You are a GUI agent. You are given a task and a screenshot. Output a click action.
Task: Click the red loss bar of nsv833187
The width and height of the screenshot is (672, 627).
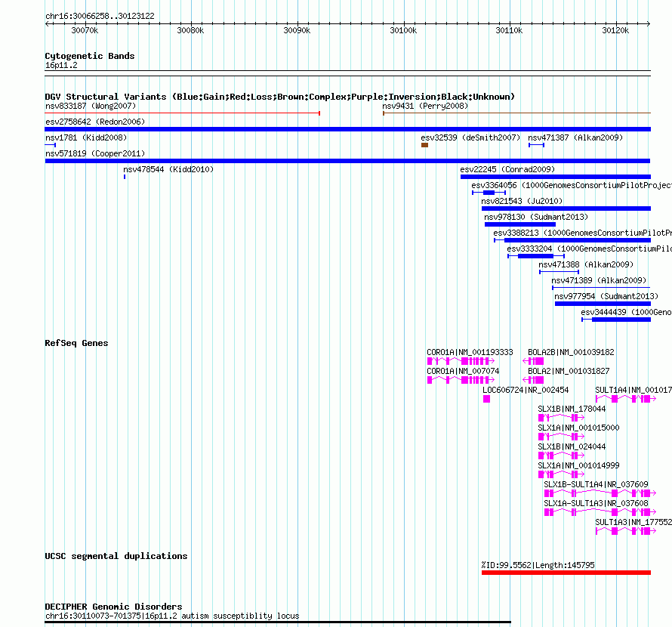183,113
